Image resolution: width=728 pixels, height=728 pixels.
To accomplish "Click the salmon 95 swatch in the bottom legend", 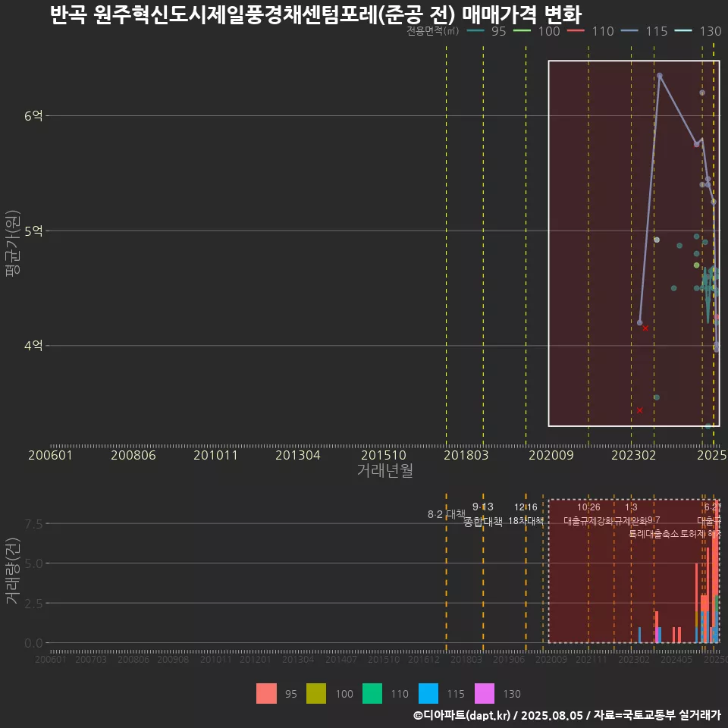I will (266, 694).
